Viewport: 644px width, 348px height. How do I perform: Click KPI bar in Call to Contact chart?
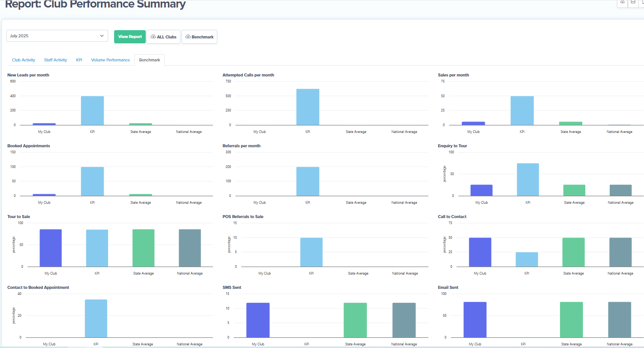(x=527, y=259)
